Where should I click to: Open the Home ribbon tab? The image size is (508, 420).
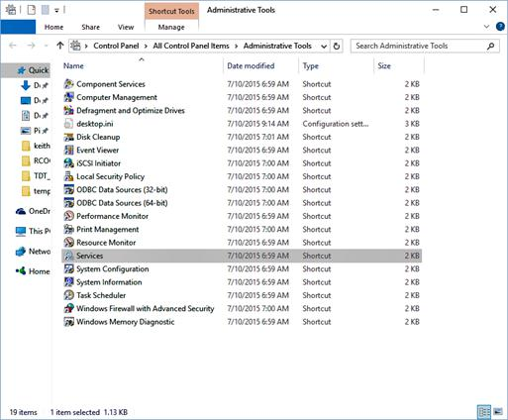tap(53, 27)
